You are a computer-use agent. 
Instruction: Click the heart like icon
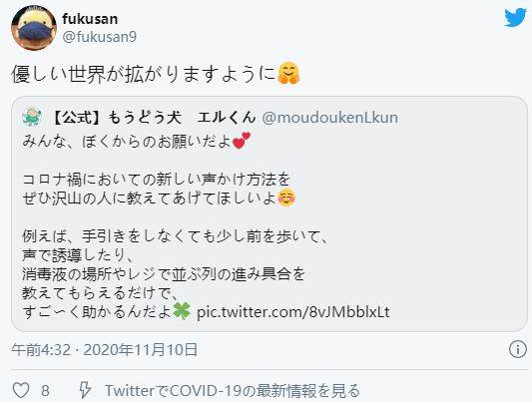coord(21,390)
